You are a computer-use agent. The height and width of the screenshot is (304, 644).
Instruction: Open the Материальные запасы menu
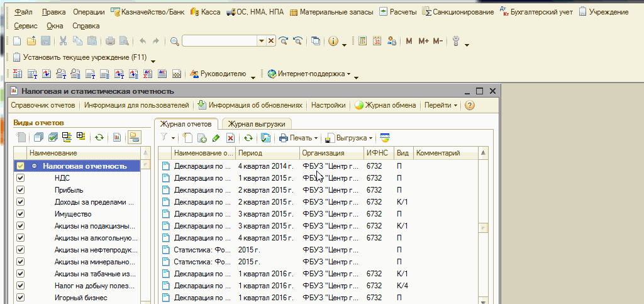tap(331, 12)
